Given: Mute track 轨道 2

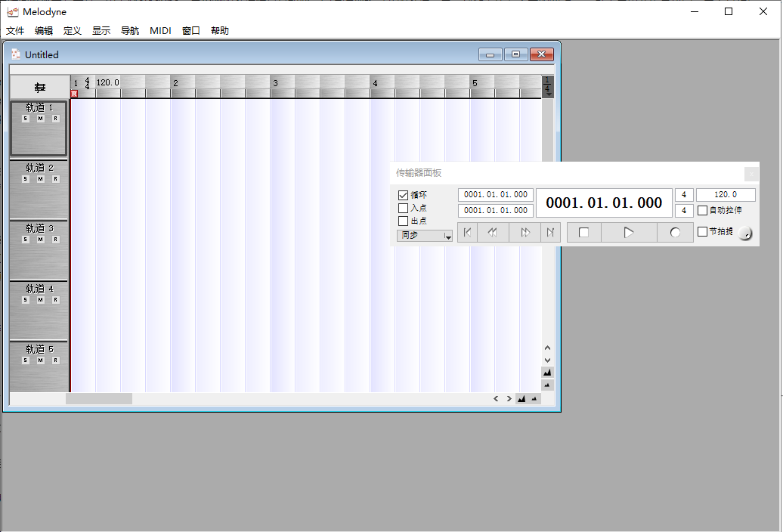Looking at the screenshot, I should coord(41,179).
